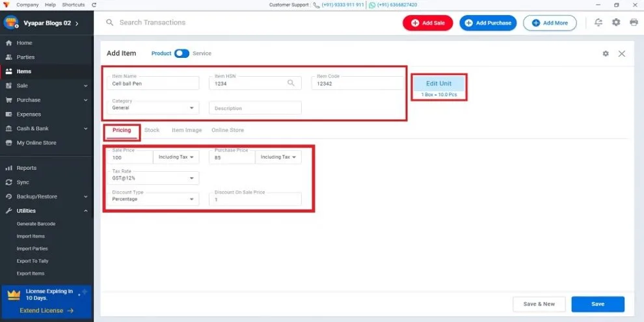Open the Tax Rate dropdown GST@12%
The width and height of the screenshot is (644, 322).
[x=153, y=178]
